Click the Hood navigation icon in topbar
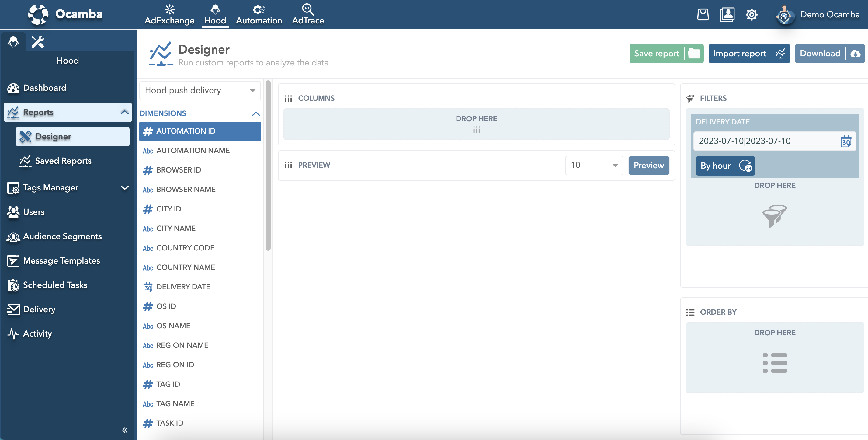The width and height of the screenshot is (868, 440). [215, 9]
